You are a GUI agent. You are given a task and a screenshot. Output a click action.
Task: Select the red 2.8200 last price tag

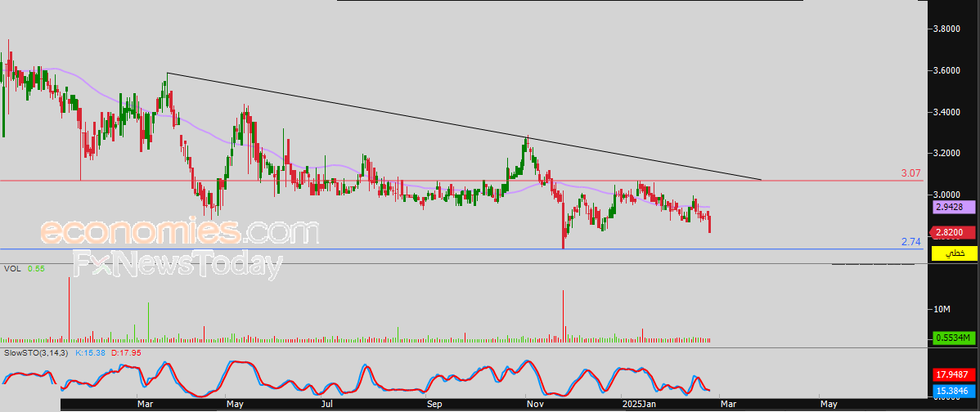coord(954,233)
